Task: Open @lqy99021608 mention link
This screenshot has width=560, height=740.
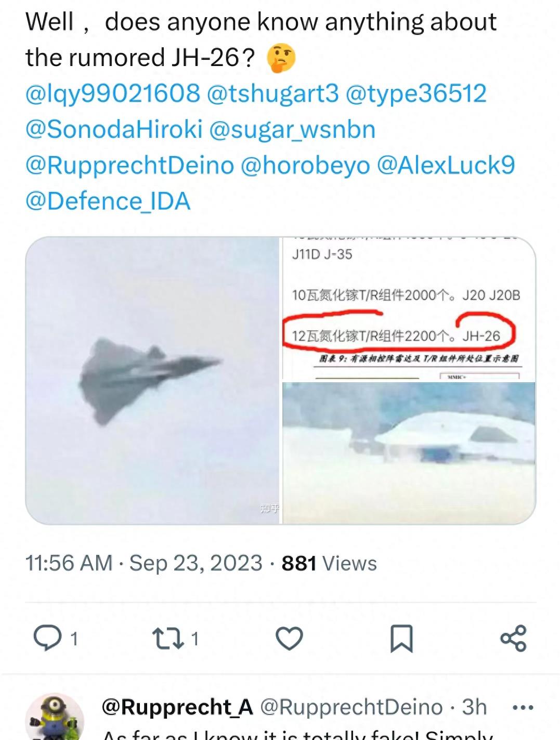Action: coord(112,94)
